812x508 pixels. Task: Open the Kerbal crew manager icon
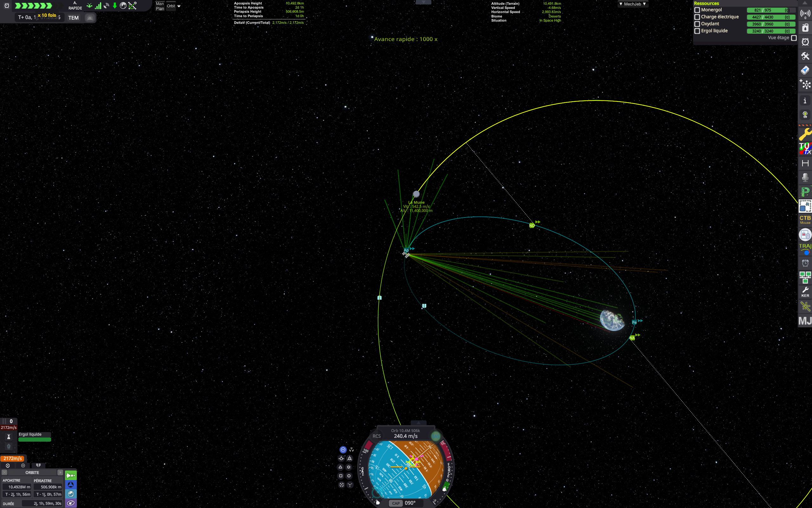(x=805, y=115)
